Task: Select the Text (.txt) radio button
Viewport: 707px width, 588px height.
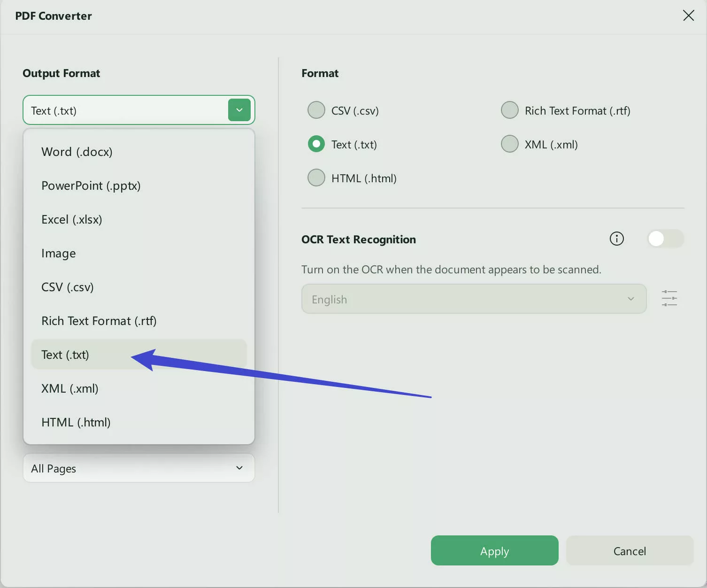Action: point(316,144)
